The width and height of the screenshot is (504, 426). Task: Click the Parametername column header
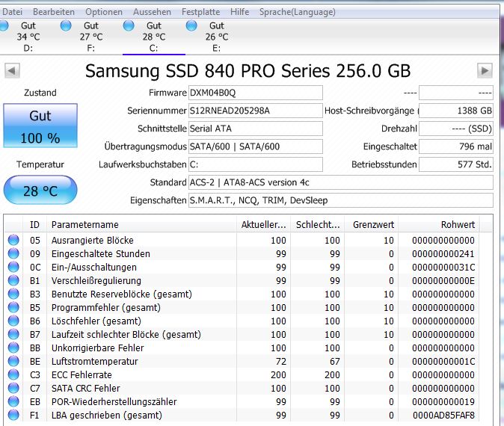click(142, 224)
